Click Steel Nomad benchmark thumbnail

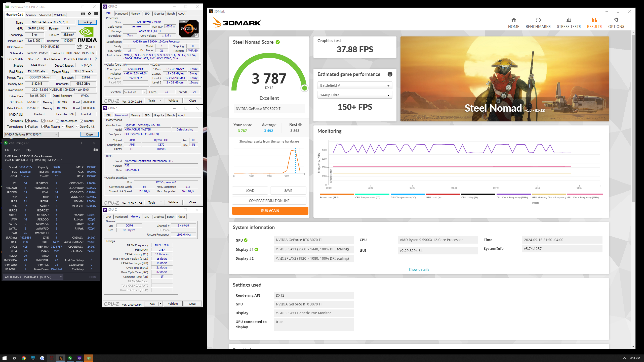pos(505,79)
